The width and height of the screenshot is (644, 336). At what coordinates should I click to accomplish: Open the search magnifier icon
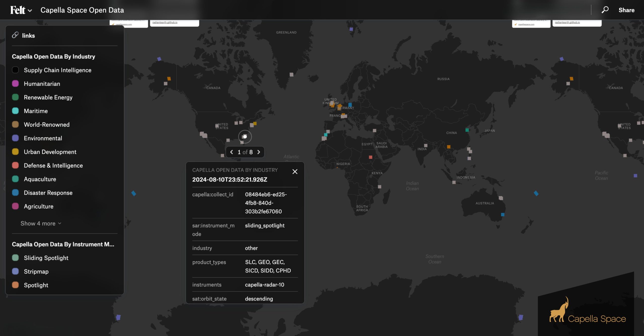[x=605, y=10]
